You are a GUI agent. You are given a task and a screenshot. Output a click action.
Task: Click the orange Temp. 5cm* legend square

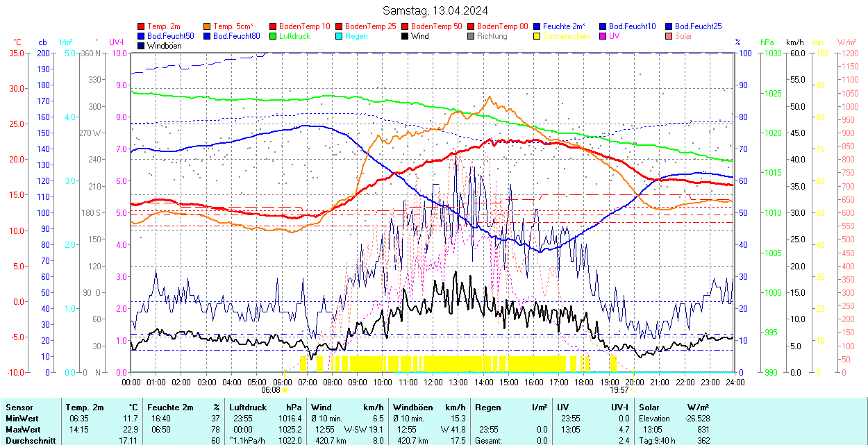tap(207, 26)
